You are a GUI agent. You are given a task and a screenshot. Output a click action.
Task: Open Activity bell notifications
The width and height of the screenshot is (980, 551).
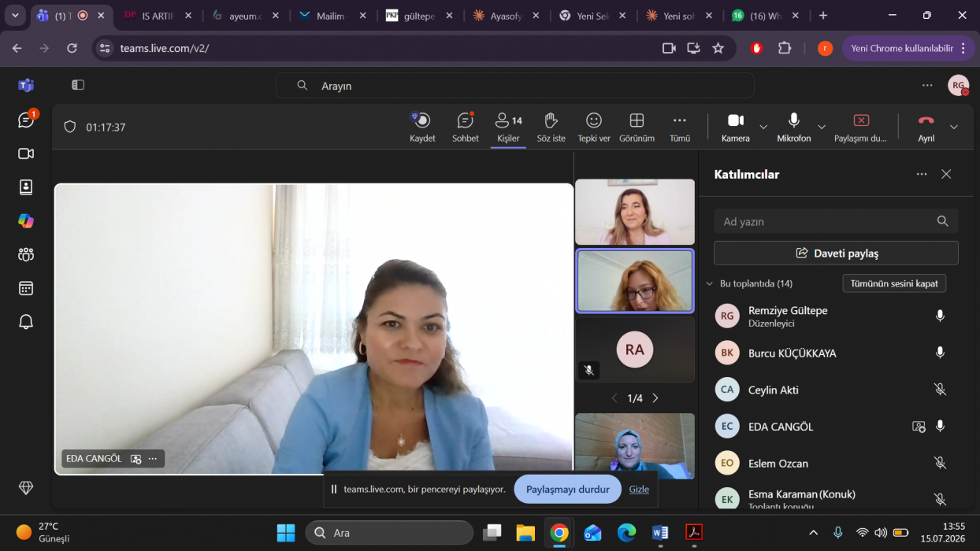(x=26, y=322)
